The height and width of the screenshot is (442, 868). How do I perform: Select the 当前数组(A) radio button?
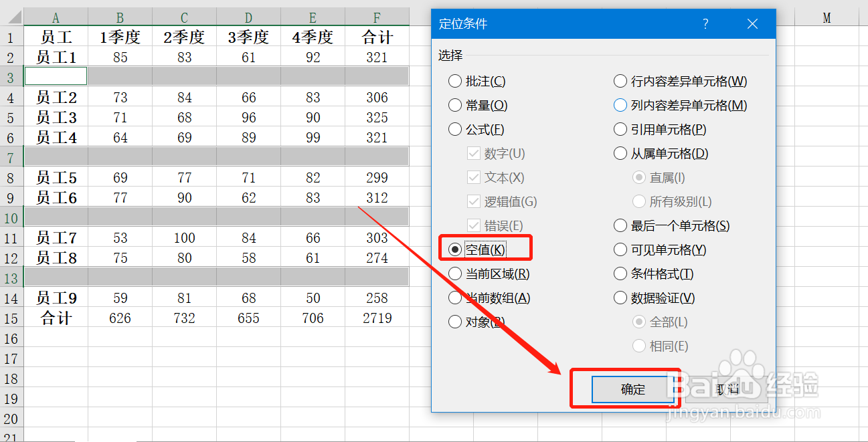(456, 298)
